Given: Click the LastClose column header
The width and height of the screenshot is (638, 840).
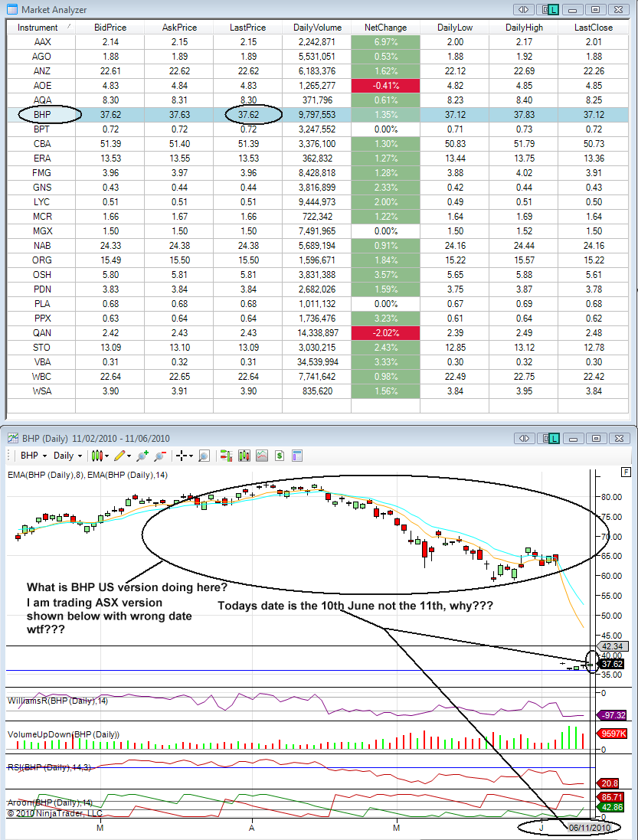Looking at the screenshot, I should click(593, 28).
